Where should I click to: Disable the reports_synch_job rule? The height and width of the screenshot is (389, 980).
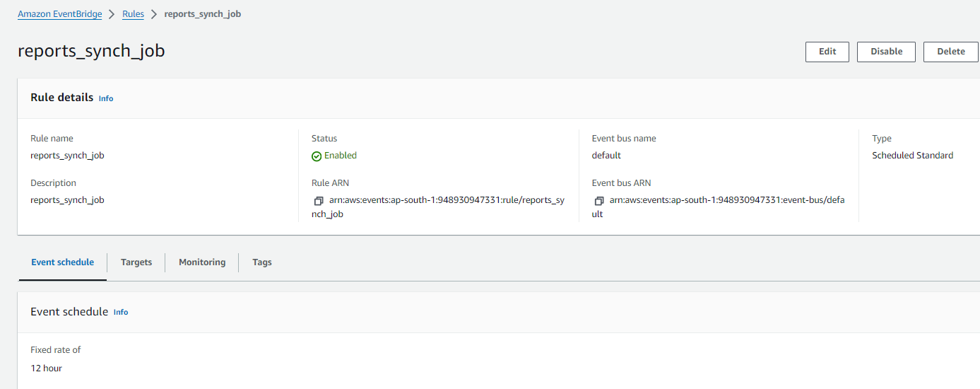coord(887,52)
